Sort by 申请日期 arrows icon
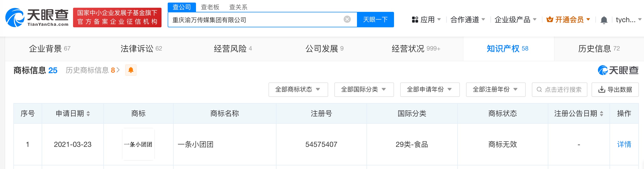 88,114
